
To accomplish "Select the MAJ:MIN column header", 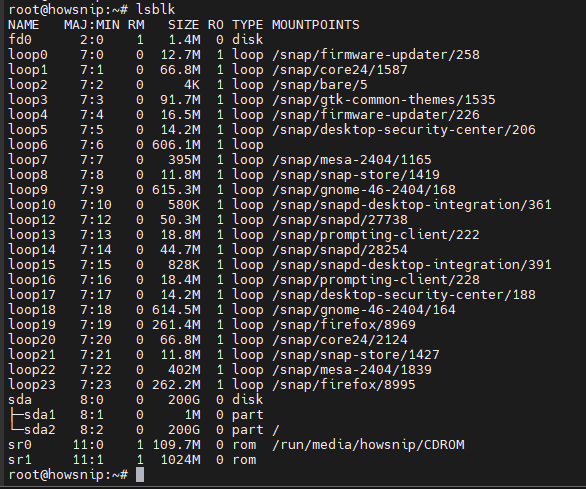I will tap(92, 25).
